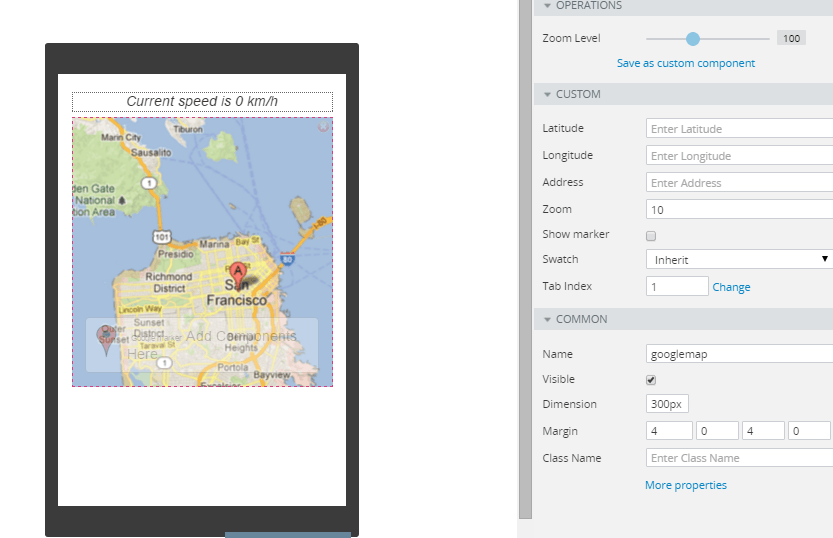833x538 pixels.
Task: Enable the Show marker checkbox
Action: 651,236
